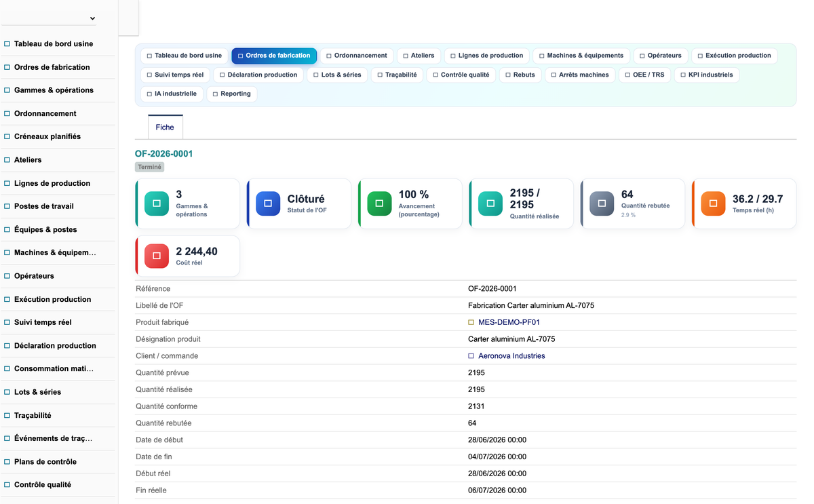Select Ateliers in the top navigation
This screenshot has width=814, height=504.
[x=419, y=56]
